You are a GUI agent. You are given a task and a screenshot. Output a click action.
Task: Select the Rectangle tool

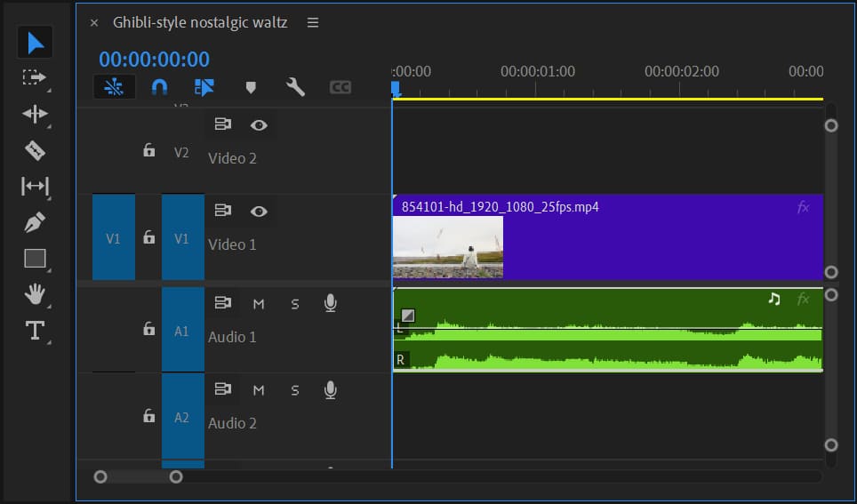click(x=35, y=258)
